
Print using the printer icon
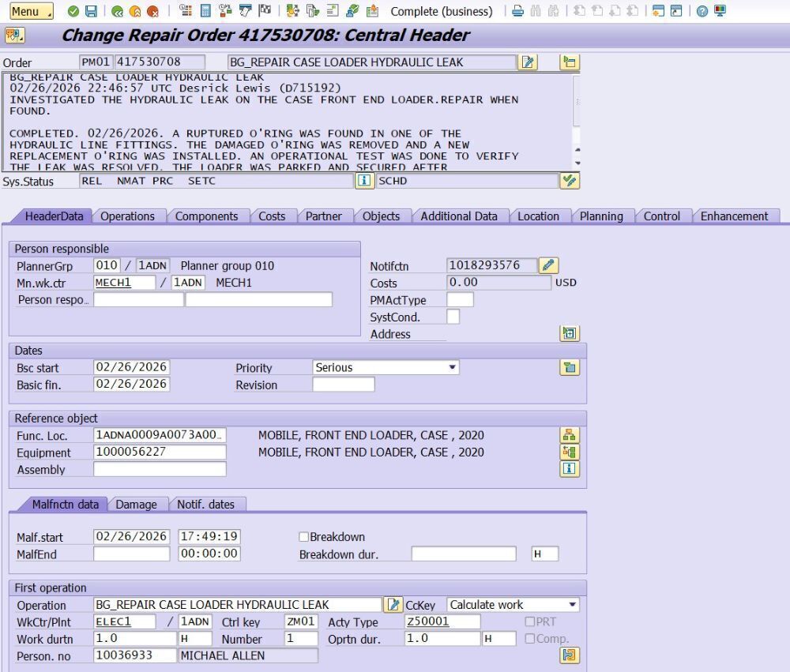click(517, 10)
